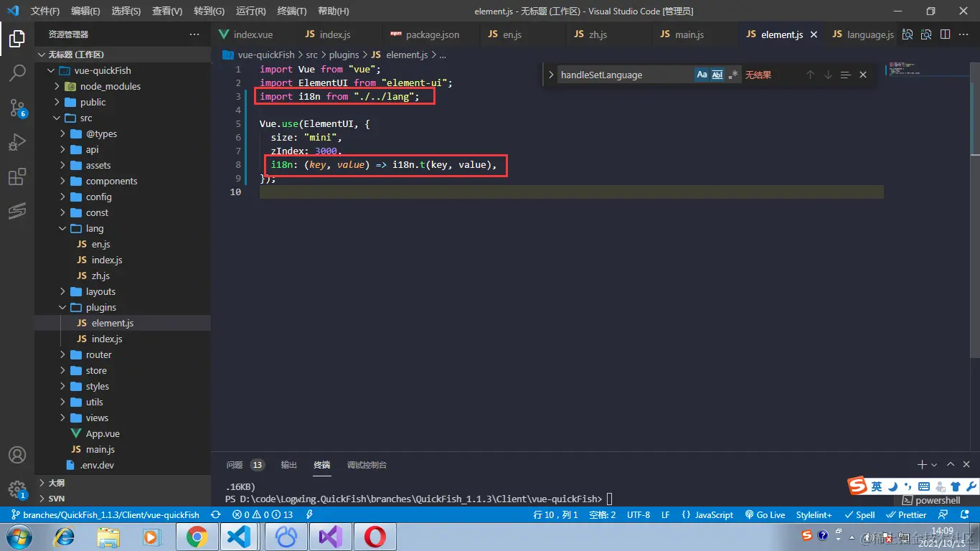980x551 pixels.
Task: Open the new terminal dropdown arrow
Action: (x=934, y=465)
